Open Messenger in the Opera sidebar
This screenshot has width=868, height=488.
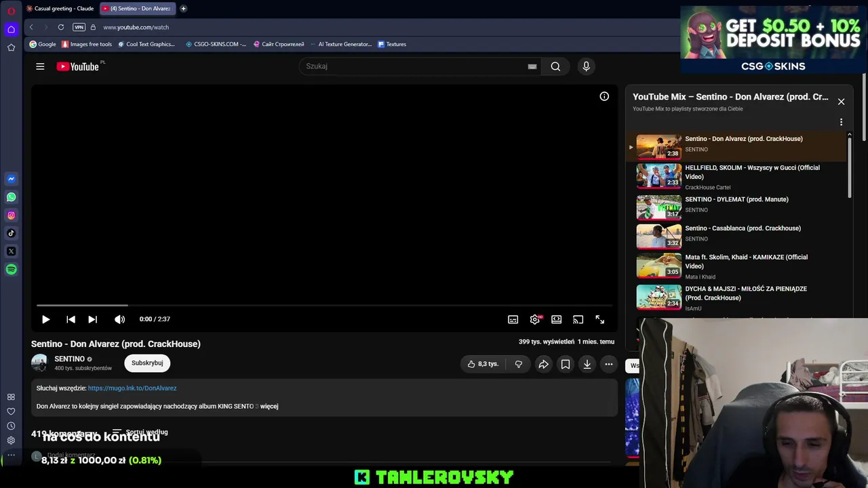pos(11,179)
